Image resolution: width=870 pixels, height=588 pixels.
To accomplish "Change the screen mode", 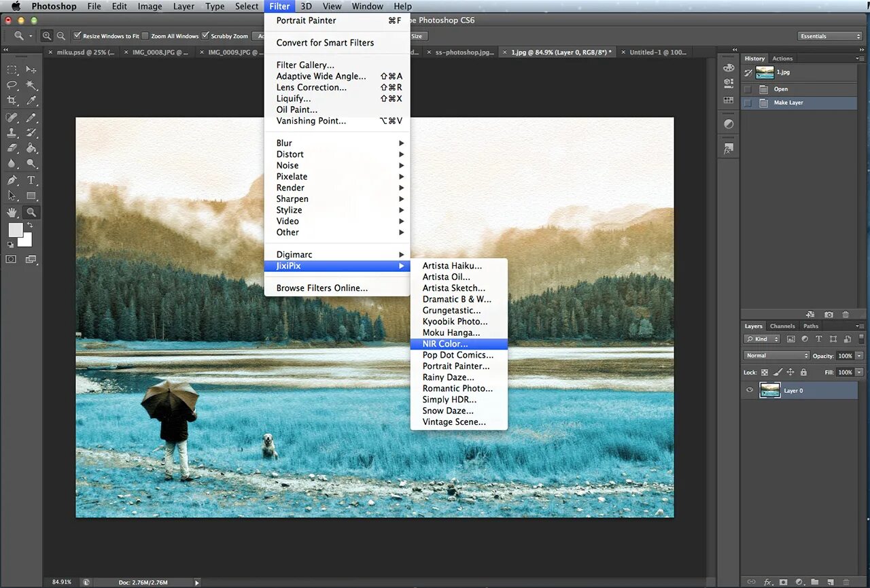I will click(31, 259).
